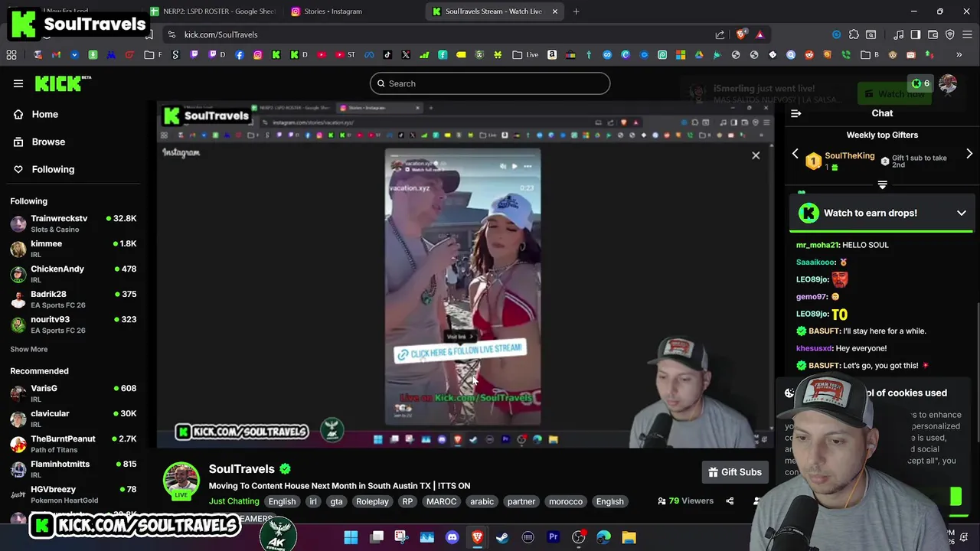This screenshot has width=980, height=551.
Task: Click the story's 'Click here & follow live stream' link
Action: pos(459,353)
